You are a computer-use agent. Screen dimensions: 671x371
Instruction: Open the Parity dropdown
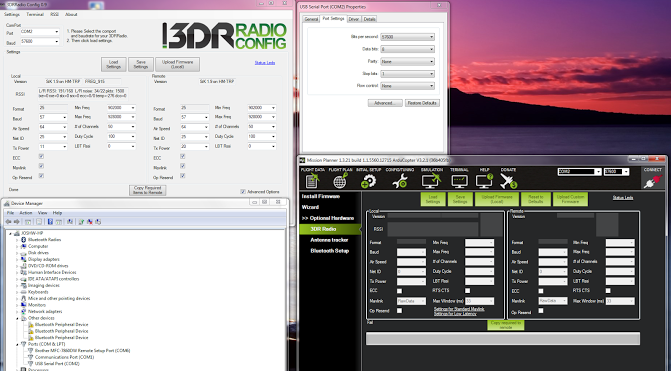tap(407, 61)
